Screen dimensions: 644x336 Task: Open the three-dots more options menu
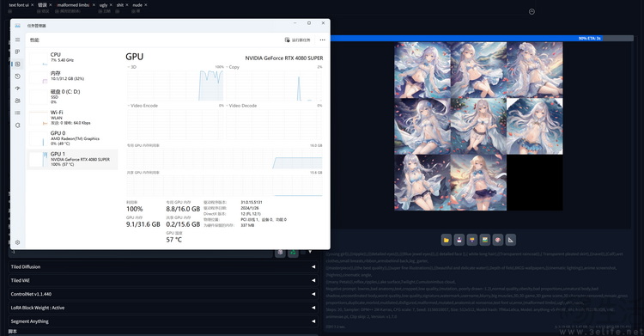coord(322,40)
